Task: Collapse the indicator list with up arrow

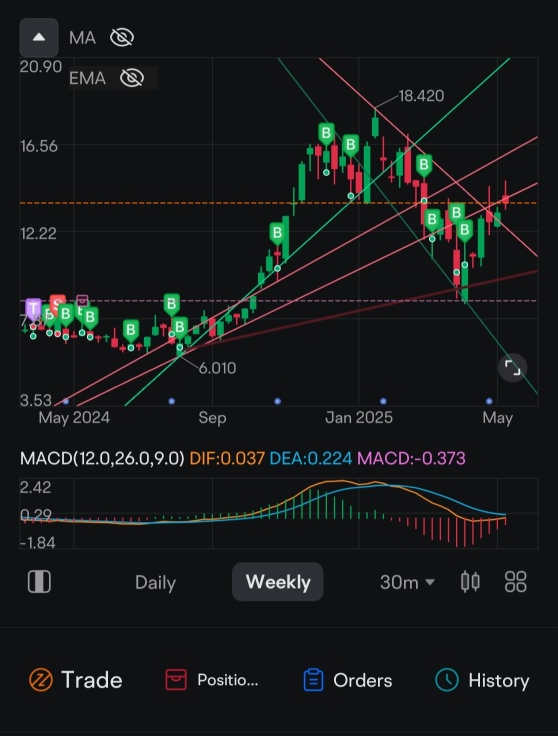Action: pyautogui.click(x=39, y=38)
